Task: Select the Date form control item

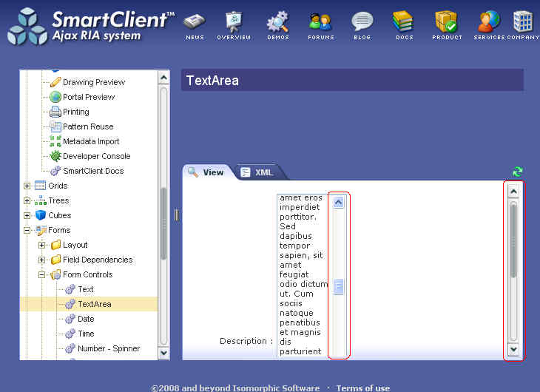Action: tap(86, 319)
